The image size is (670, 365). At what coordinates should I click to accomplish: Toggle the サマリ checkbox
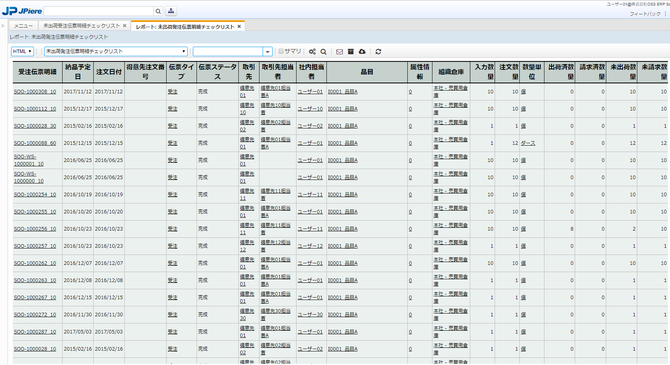281,51
